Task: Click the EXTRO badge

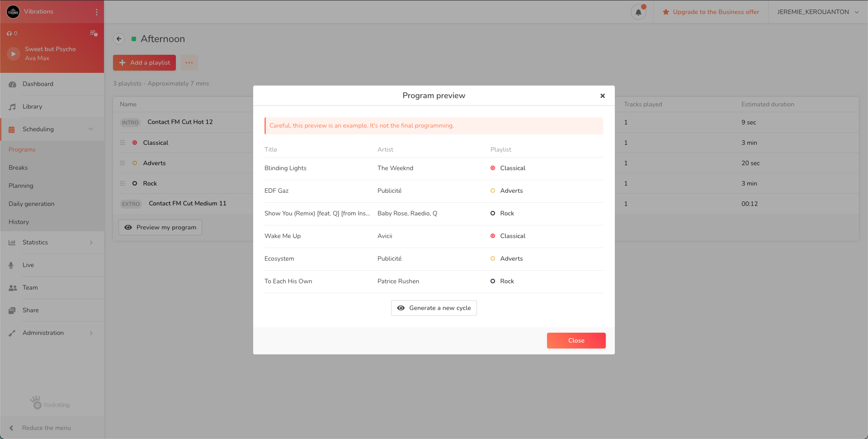Action: [131, 204]
